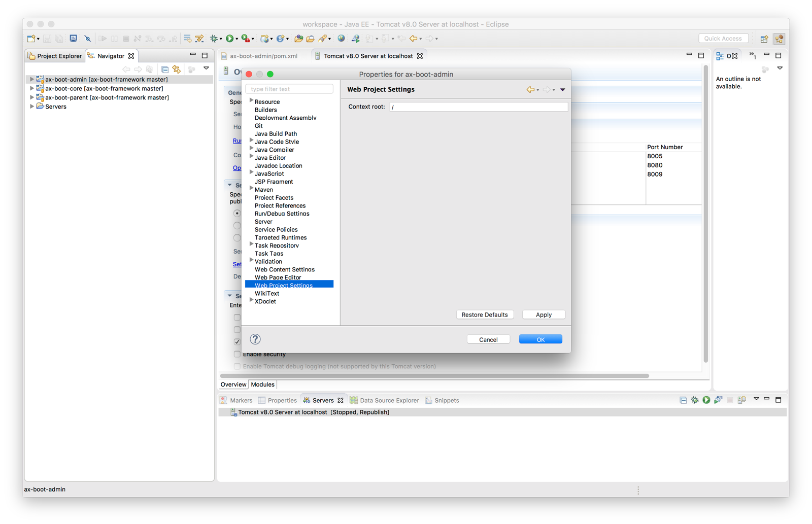The width and height of the screenshot is (812, 524).
Task: Click the Open Task folder toolbar icon
Action: click(x=310, y=39)
